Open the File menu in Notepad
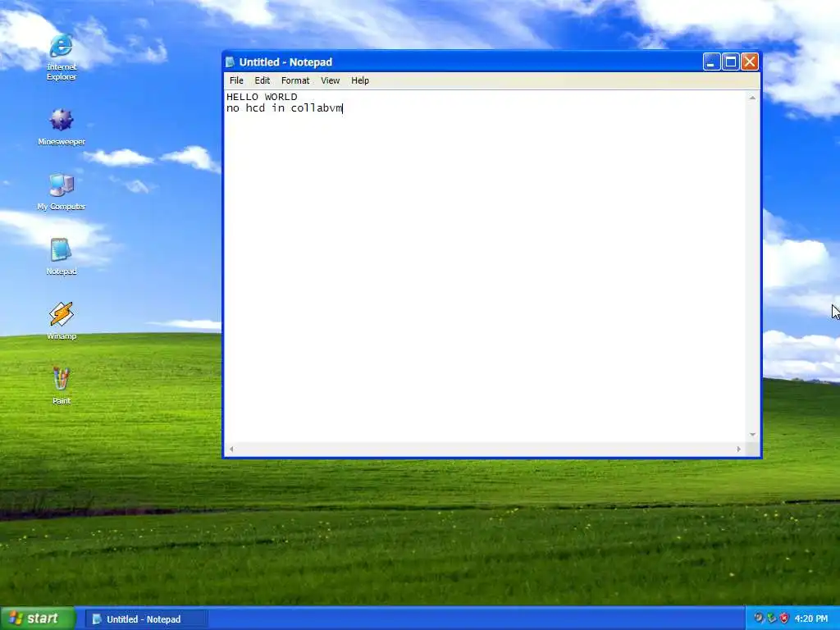Viewport: 840px width, 630px height. (236, 80)
